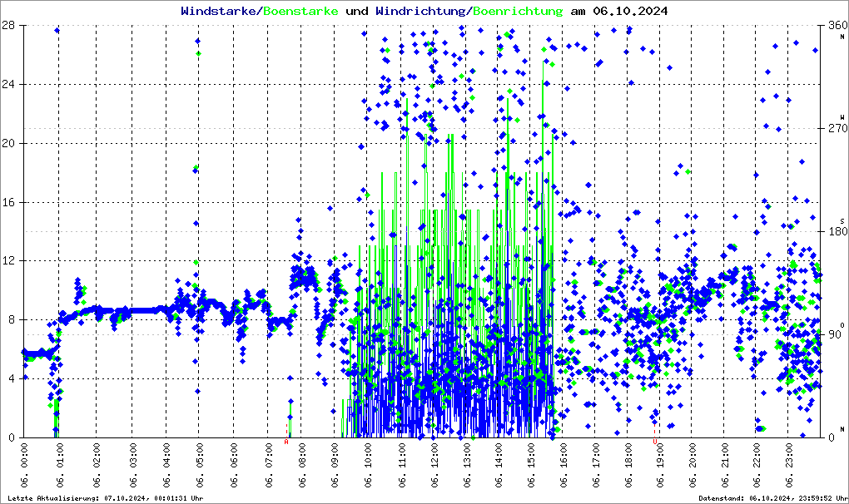This screenshot has width=849, height=504.
Task: Click the 12 wind speed axis label
Action: coord(8,260)
